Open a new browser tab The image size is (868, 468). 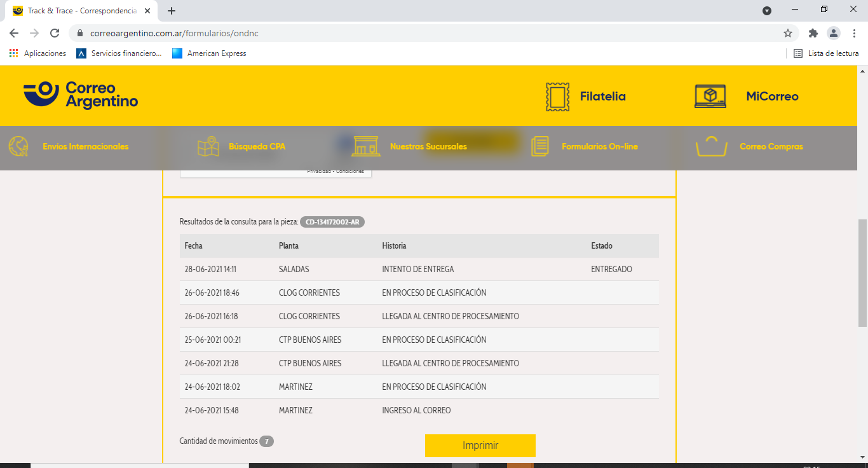[172, 11]
